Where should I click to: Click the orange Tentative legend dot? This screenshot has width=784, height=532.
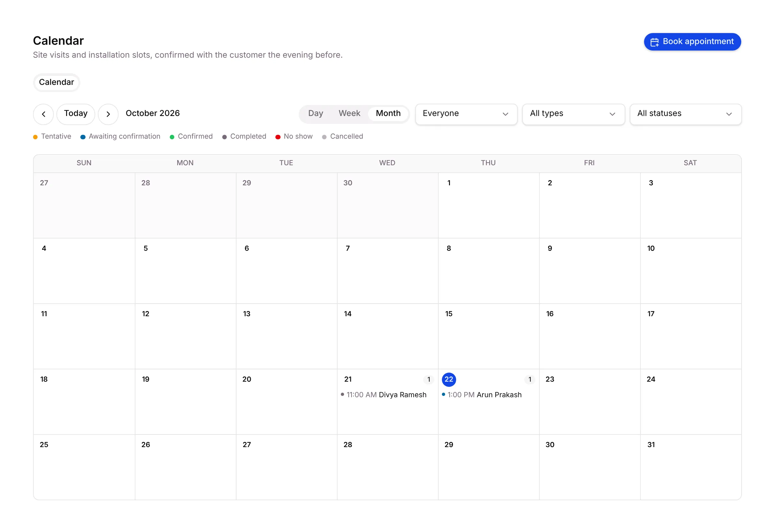point(35,137)
